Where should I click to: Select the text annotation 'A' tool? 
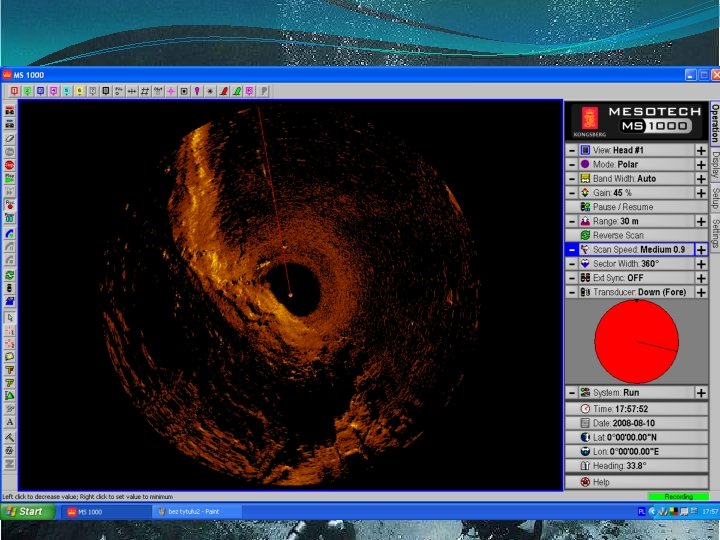[x=9, y=422]
